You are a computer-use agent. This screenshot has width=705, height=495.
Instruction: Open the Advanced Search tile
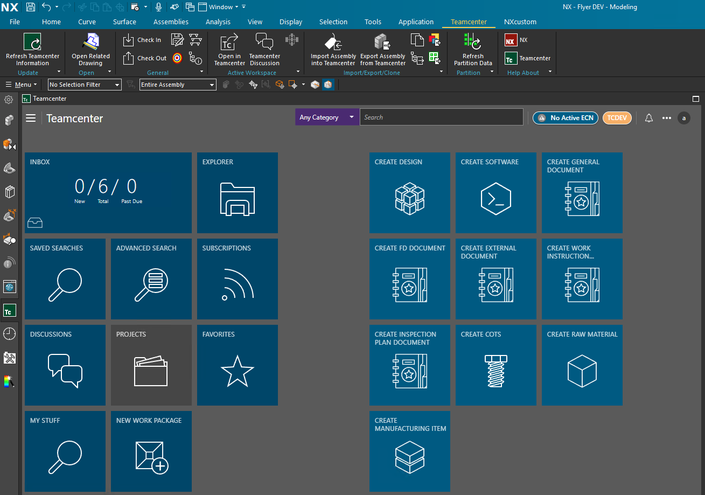click(151, 279)
